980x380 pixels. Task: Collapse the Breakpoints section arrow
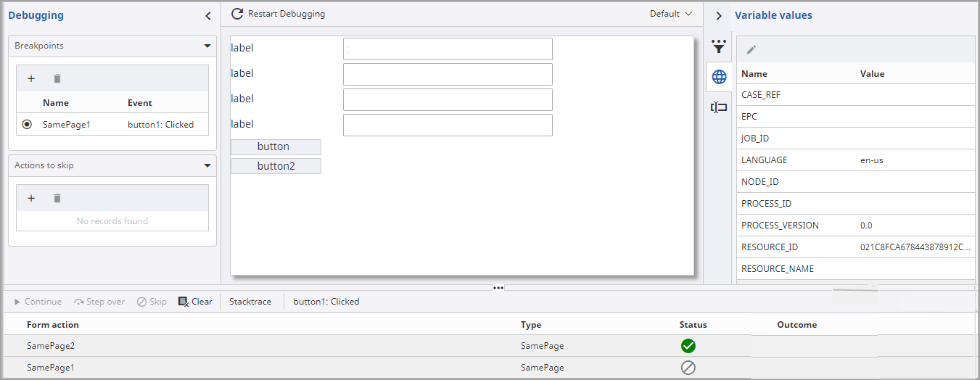pos(207,46)
